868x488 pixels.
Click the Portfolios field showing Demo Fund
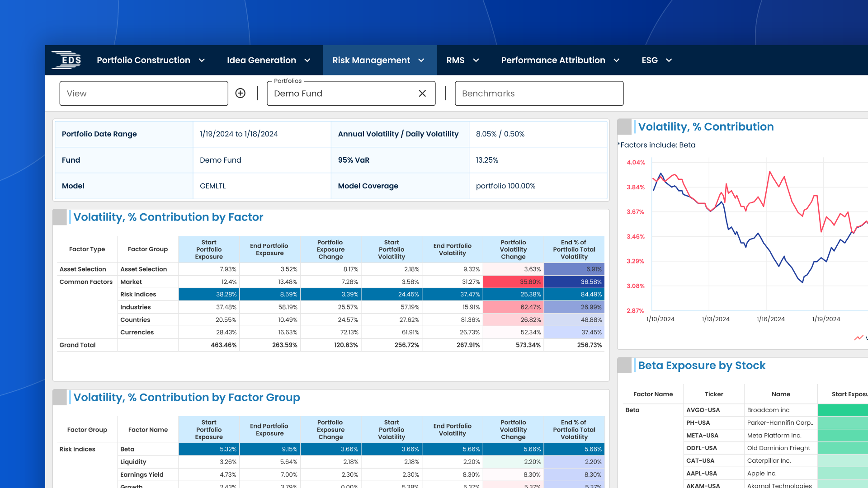(351, 94)
